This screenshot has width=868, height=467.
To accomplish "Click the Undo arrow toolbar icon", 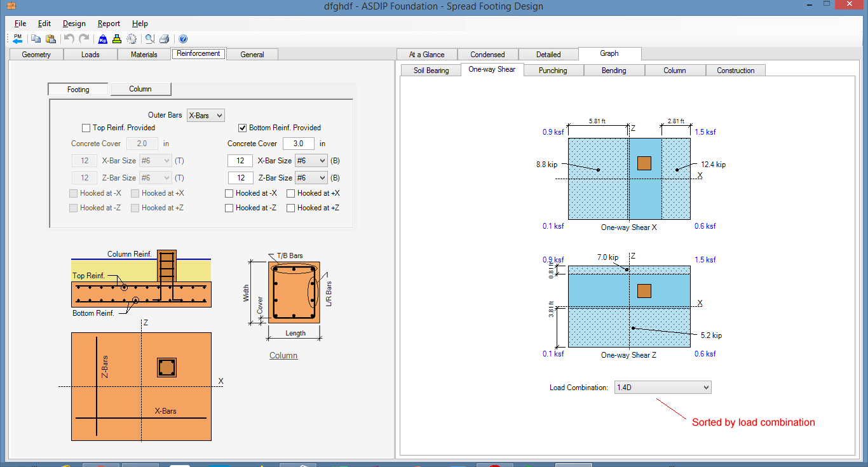I will pos(69,39).
